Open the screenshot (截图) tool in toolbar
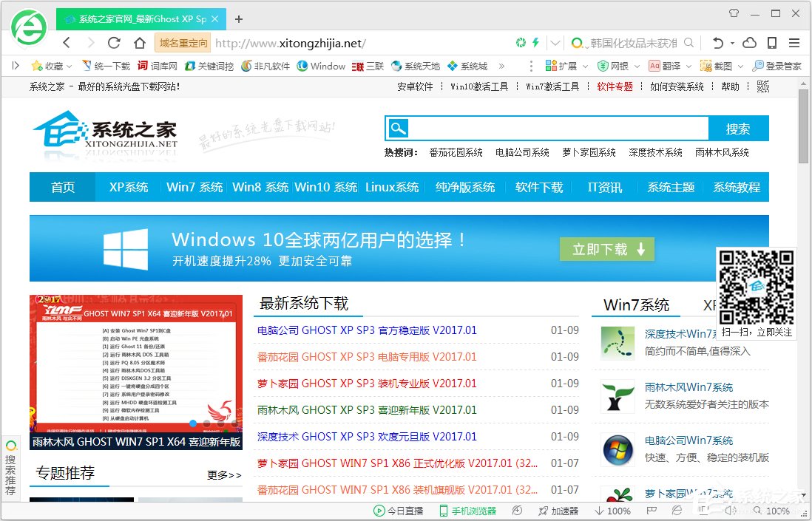This screenshot has width=812, height=521. pos(704,66)
